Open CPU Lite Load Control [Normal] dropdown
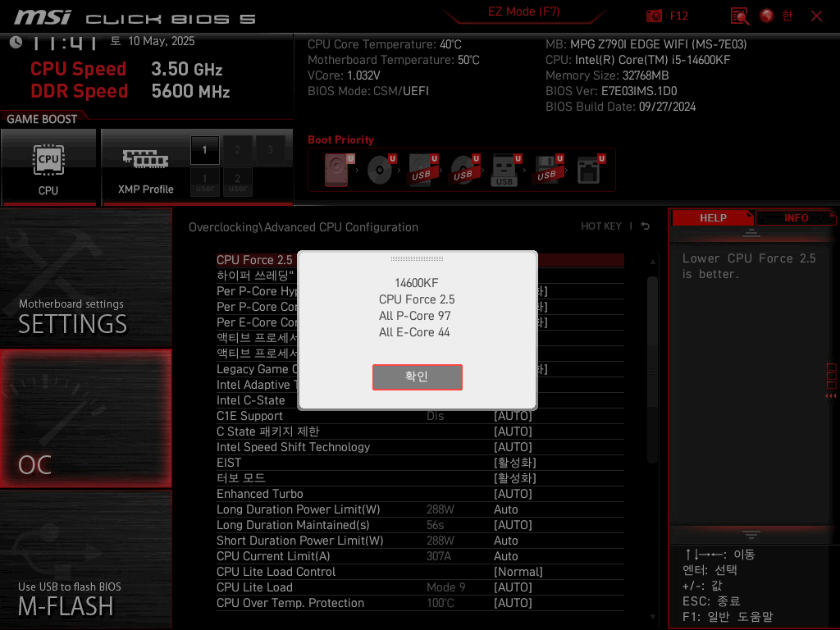 518,572
